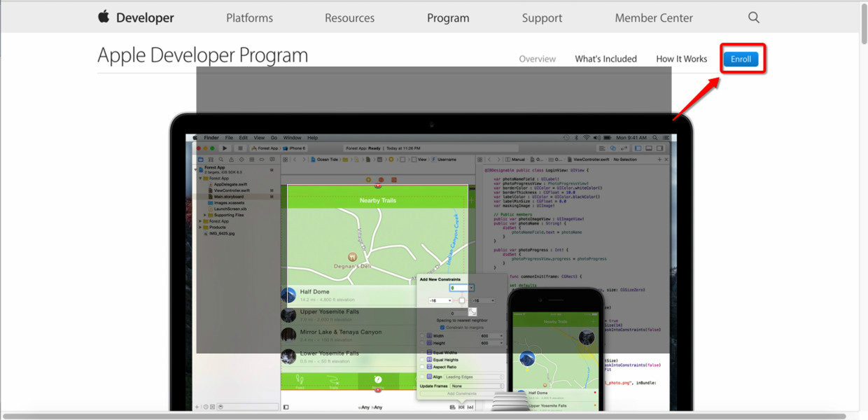Expand the Supporting Files folder
The image size is (868, 420).
(x=205, y=215)
